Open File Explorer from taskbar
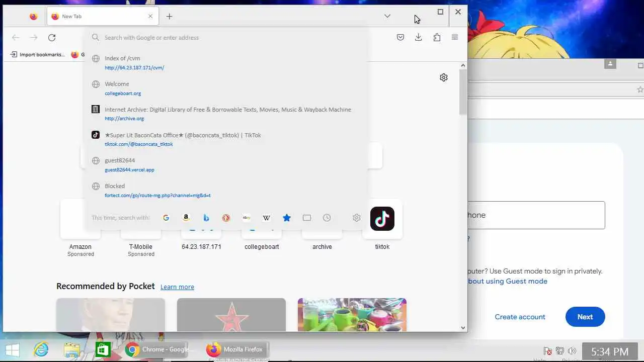This screenshot has height=362, width=644. click(72, 350)
